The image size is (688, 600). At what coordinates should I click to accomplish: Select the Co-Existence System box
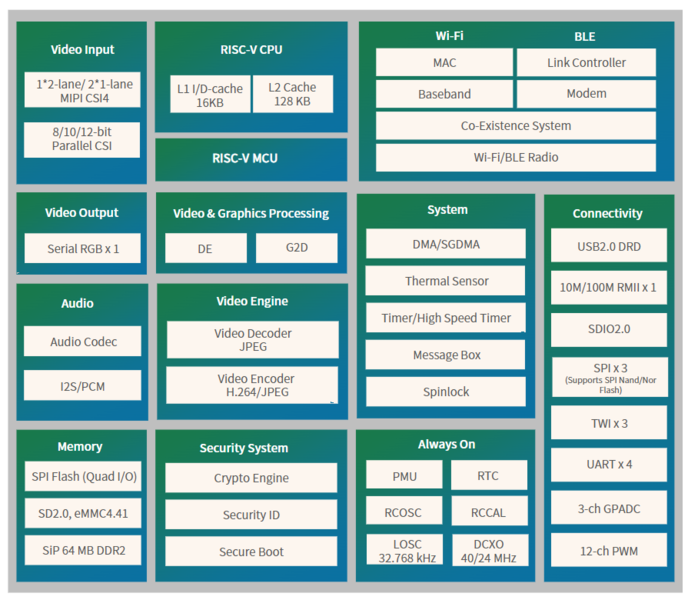515,126
